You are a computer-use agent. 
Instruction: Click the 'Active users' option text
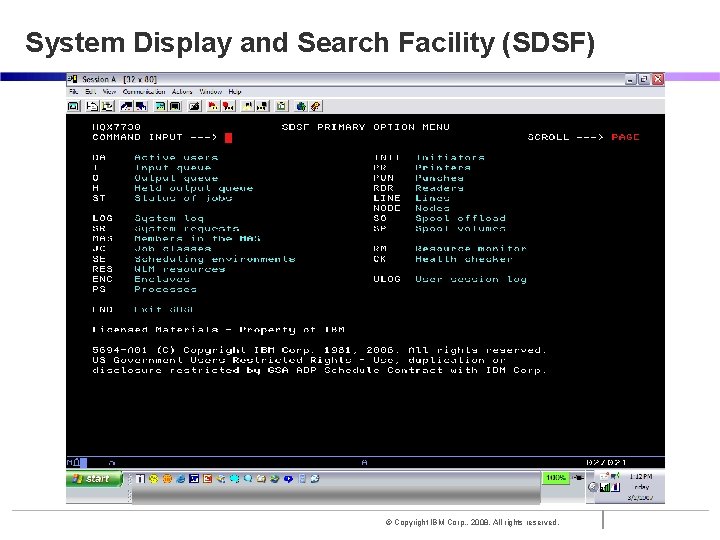(x=176, y=157)
